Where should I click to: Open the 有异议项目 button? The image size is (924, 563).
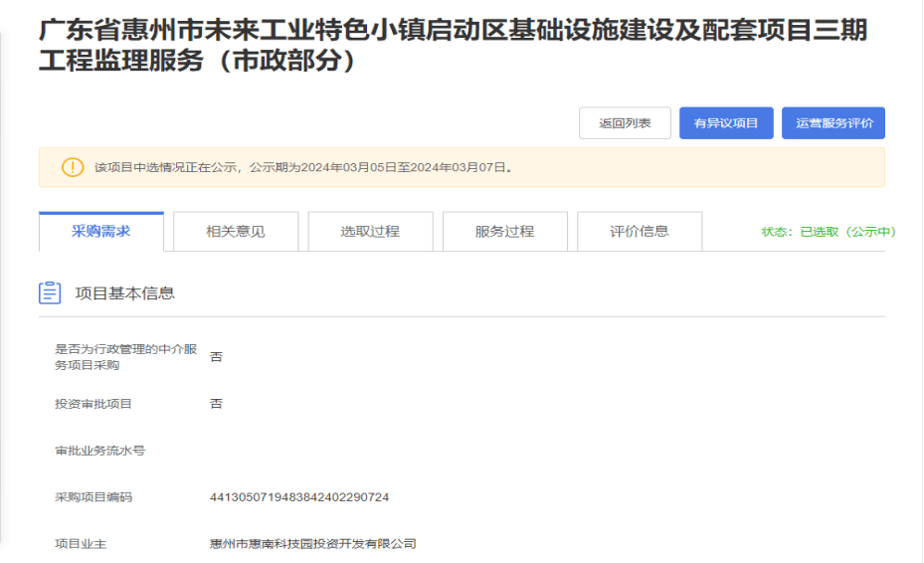click(726, 123)
